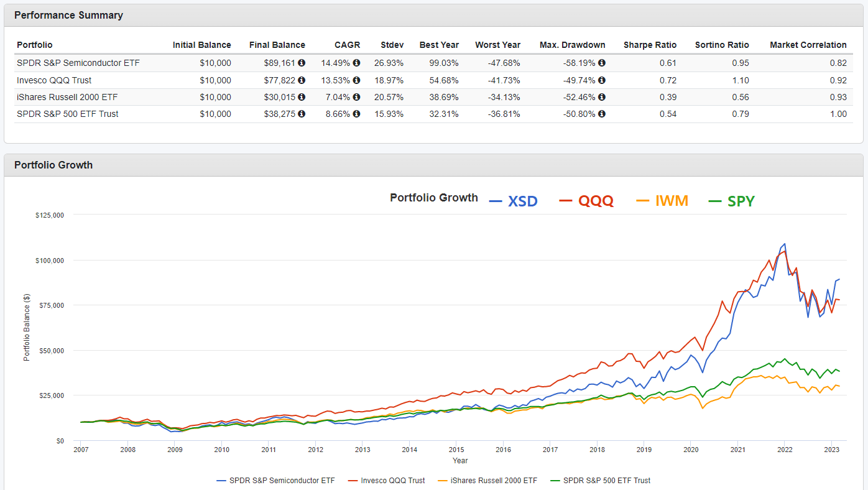Click info icon beside $89,161 final balance
This screenshot has height=490, width=868.
302,63
